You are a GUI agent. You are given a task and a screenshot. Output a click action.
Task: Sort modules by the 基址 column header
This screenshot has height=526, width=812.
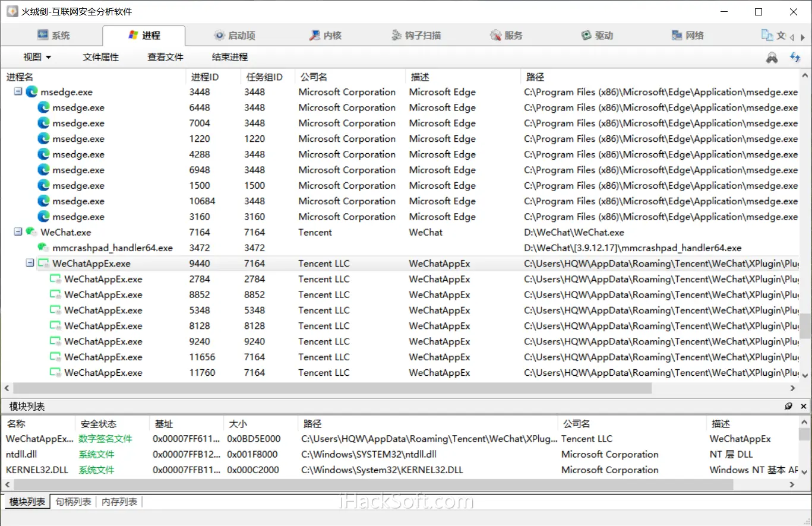(x=187, y=424)
